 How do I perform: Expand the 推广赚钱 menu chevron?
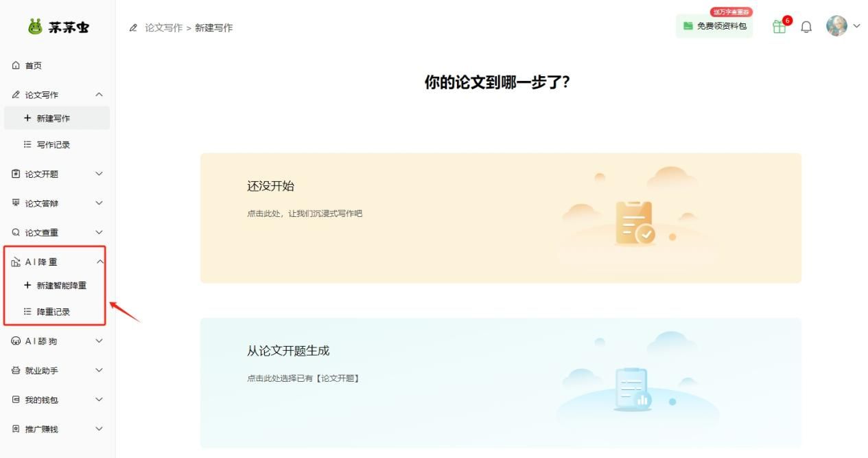pyautogui.click(x=99, y=429)
